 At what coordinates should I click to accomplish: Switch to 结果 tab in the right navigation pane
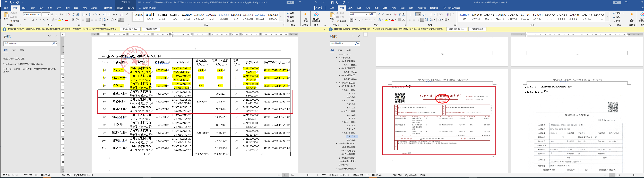348,50
